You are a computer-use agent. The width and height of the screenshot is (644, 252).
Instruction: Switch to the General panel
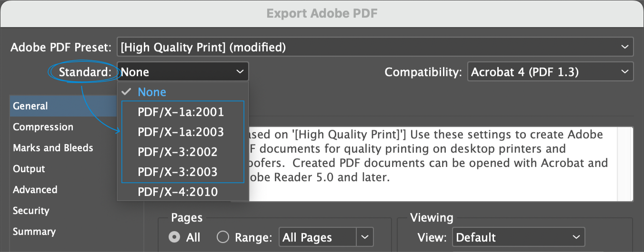(30, 106)
